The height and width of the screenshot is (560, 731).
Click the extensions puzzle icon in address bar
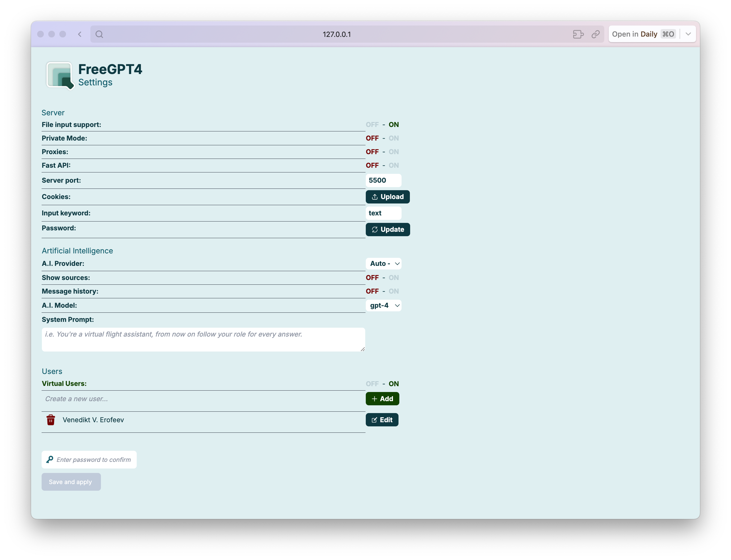click(x=578, y=34)
